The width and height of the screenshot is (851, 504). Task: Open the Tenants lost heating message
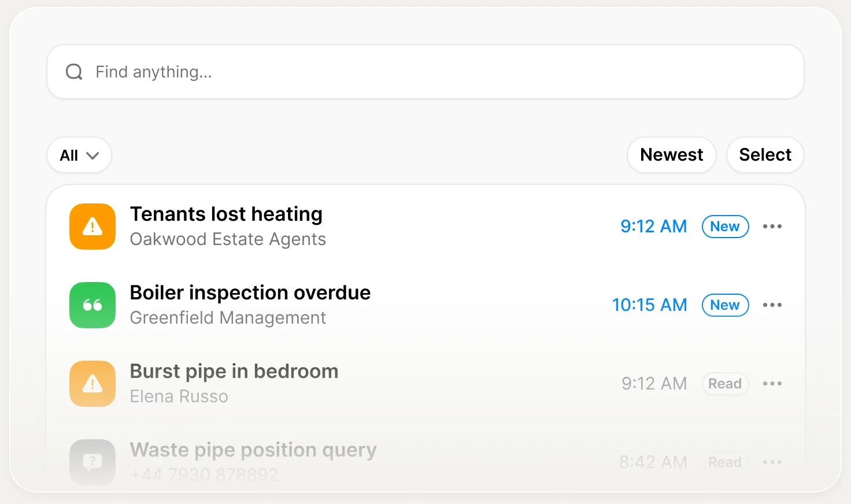point(425,227)
